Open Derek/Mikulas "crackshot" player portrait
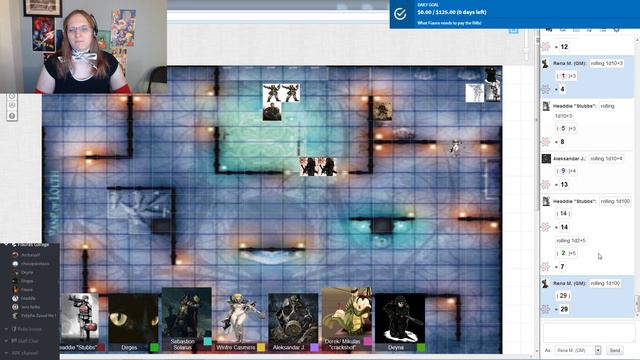The image size is (640, 360). point(347,313)
